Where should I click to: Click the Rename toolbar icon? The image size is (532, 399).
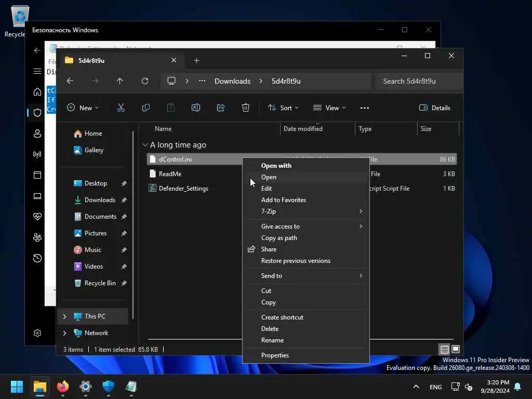[196, 108]
